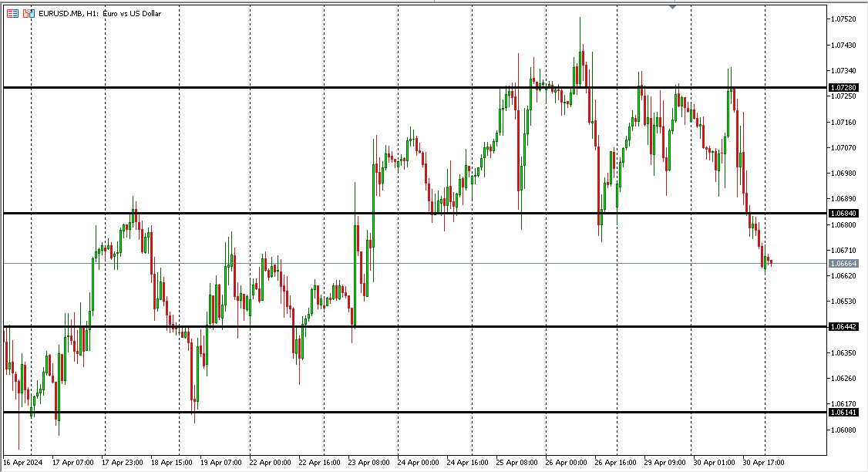The width and height of the screenshot is (868, 472).
Task: Click the 1.06890 value on price scale
Action: (843, 198)
